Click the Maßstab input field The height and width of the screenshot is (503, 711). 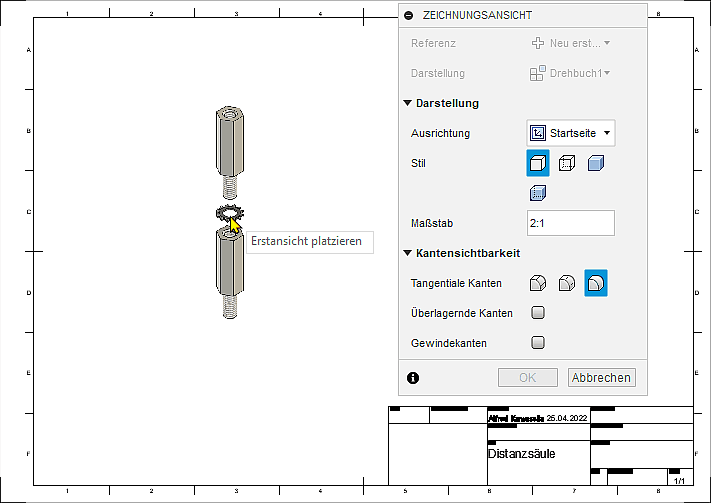click(x=570, y=223)
